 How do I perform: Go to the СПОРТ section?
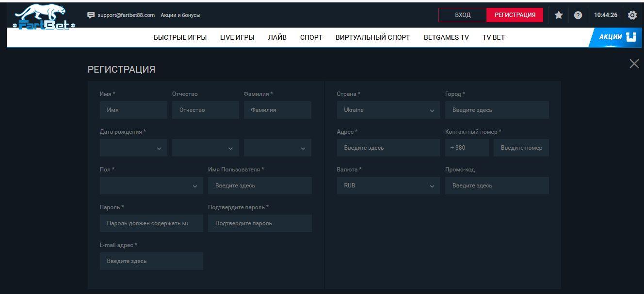311,37
